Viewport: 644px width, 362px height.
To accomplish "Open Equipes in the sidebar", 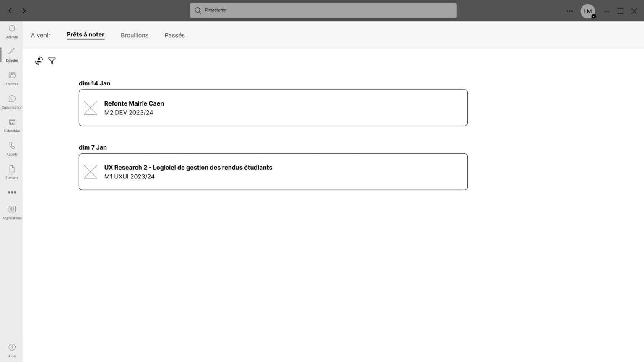I will [x=12, y=75].
